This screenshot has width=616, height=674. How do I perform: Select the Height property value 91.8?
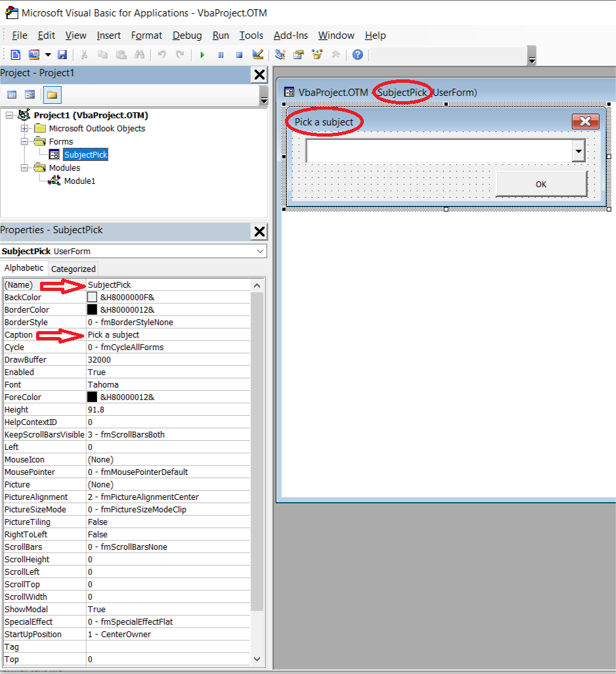168,409
